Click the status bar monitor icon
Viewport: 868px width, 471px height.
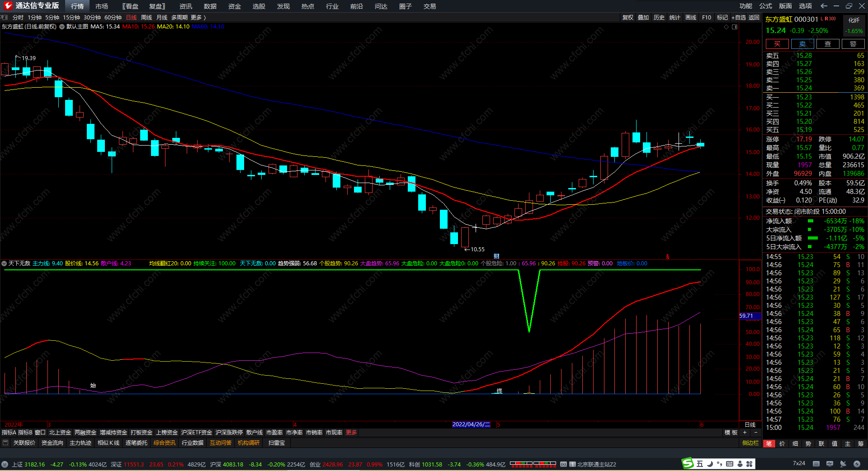[830, 464]
